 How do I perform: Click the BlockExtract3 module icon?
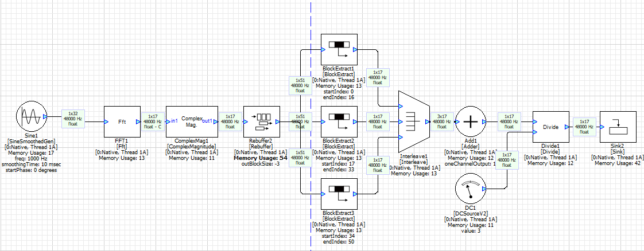[x=339, y=194]
